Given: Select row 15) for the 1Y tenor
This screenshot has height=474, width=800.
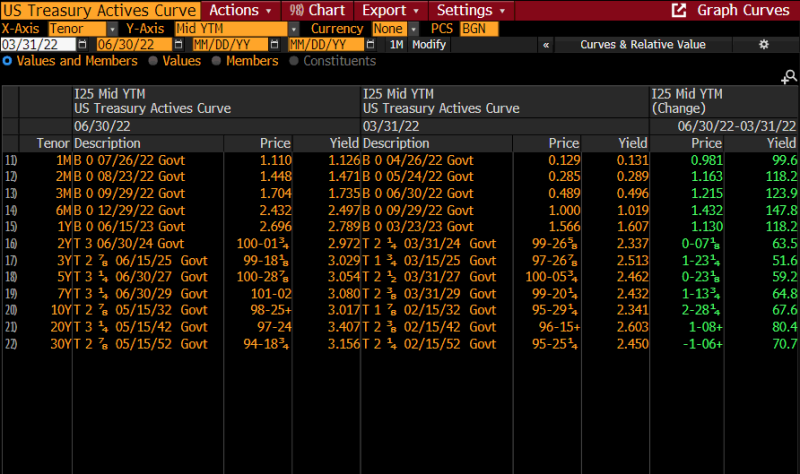Looking at the screenshot, I should [400, 227].
